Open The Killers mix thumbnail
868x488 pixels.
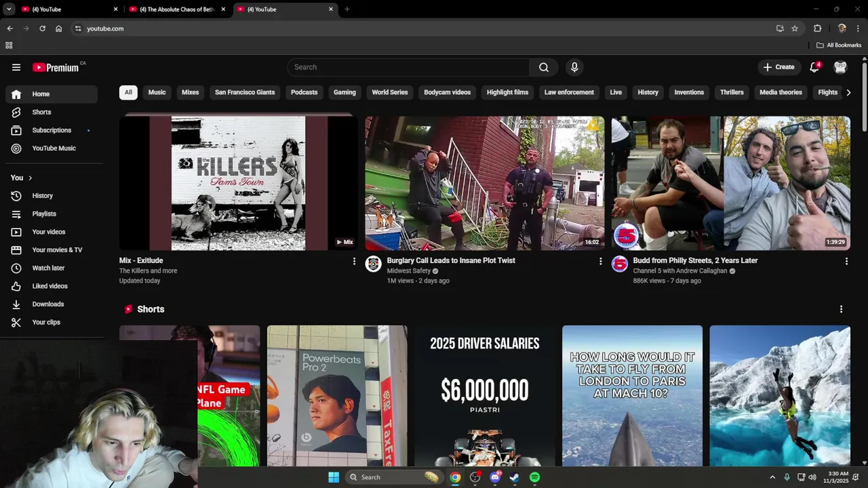click(x=238, y=183)
